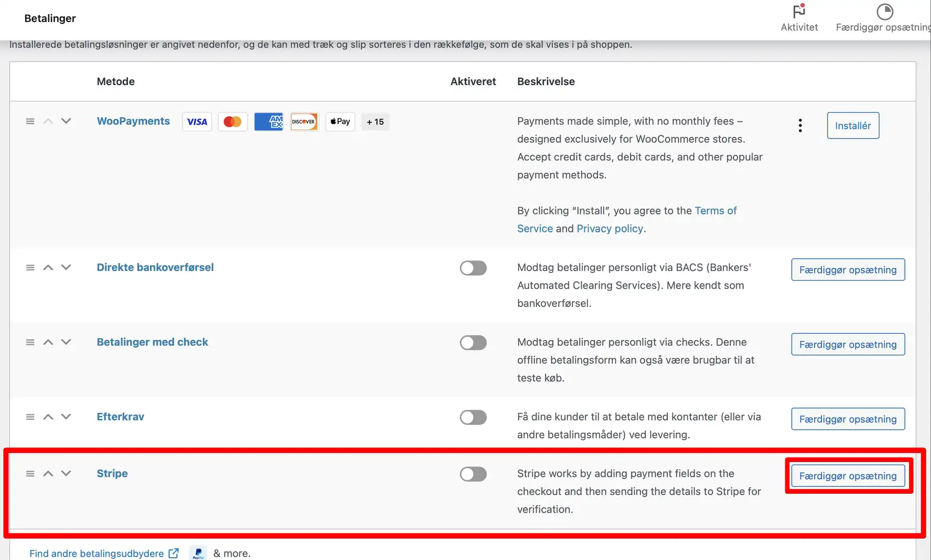
Task: Open Færdiggør opsætning in top bar
Action: [884, 18]
